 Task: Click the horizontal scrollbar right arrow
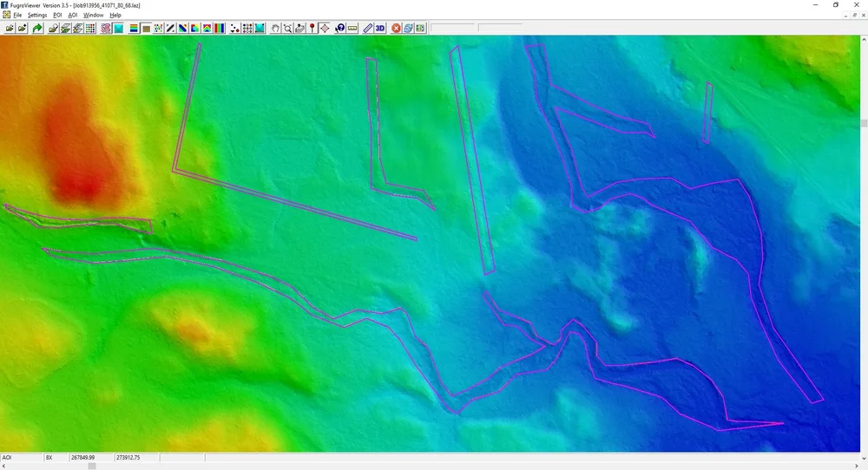click(856, 467)
